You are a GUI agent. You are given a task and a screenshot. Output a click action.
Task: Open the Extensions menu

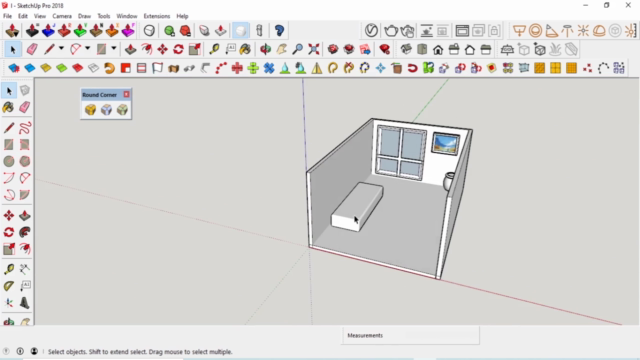pyautogui.click(x=157, y=16)
